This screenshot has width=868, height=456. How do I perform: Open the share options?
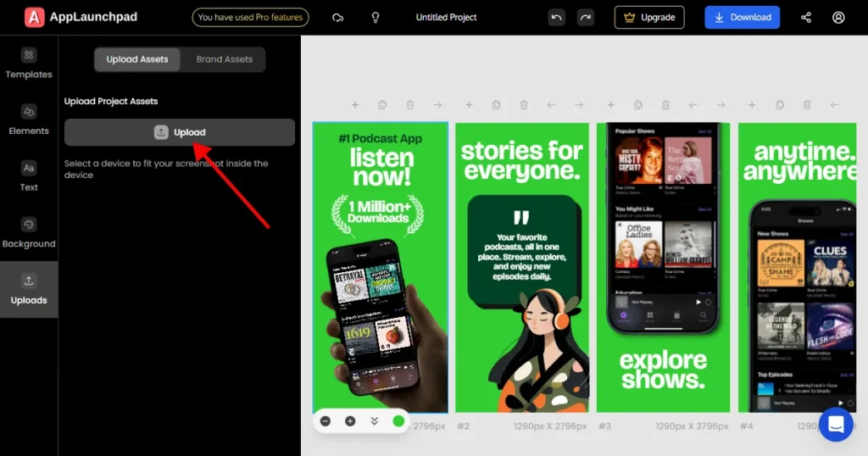[806, 18]
